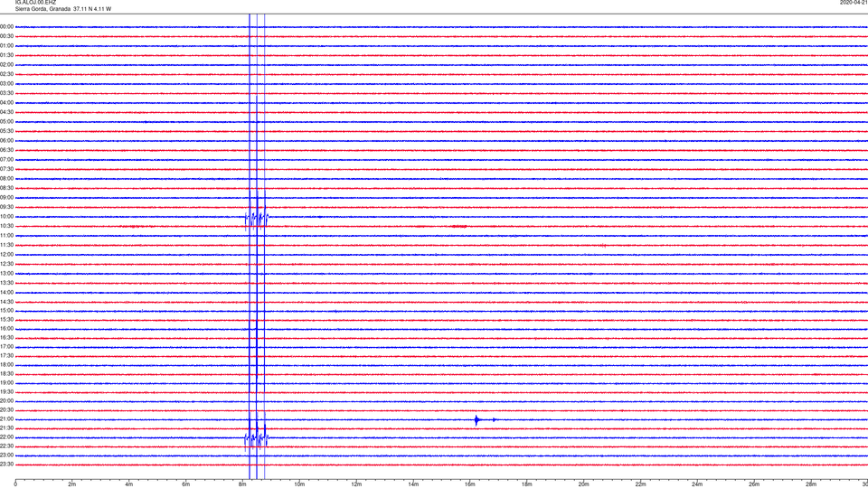Select the 11:30 trace time label
Viewport: 868px width, 488px height.
(x=6, y=245)
